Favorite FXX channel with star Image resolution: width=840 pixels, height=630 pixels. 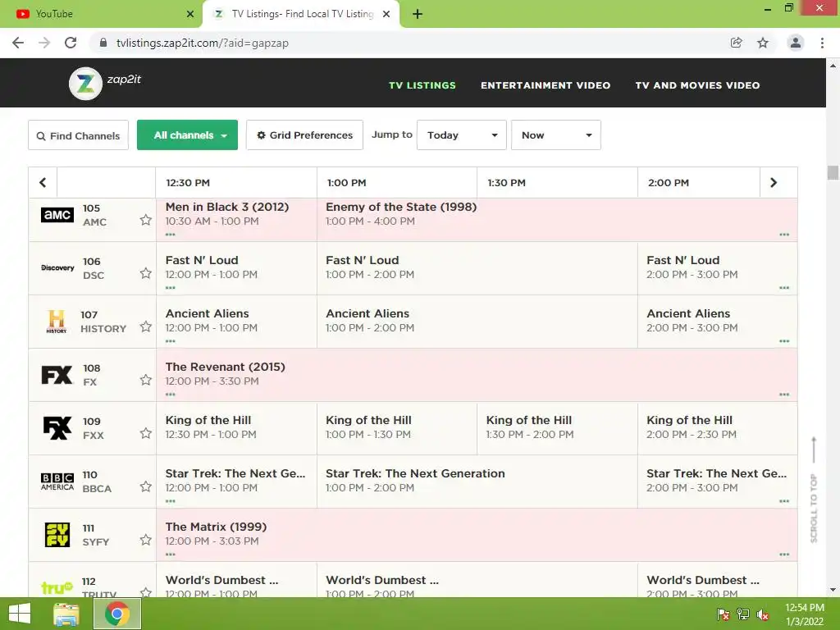tap(146, 433)
